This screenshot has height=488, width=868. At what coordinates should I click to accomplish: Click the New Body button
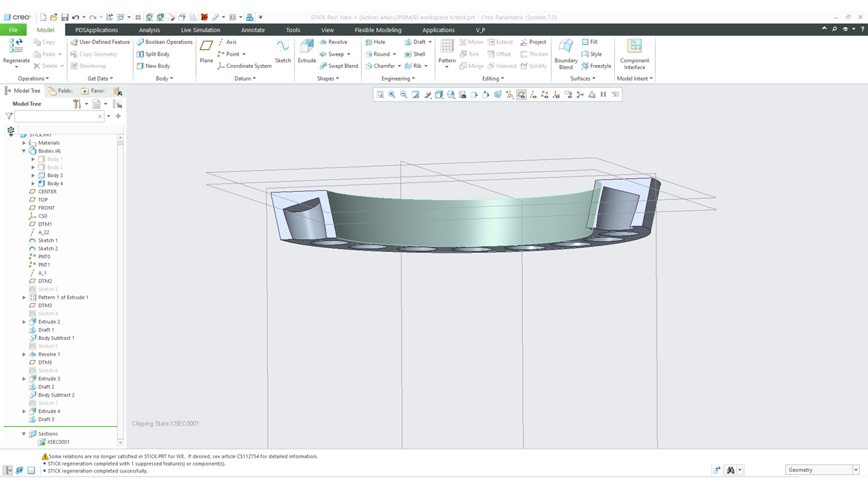(153, 66)
